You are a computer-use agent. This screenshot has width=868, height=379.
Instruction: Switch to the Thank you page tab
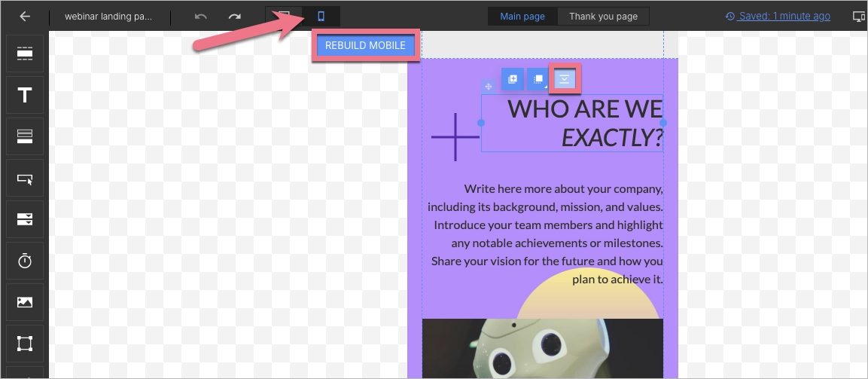tap(603, 17)
